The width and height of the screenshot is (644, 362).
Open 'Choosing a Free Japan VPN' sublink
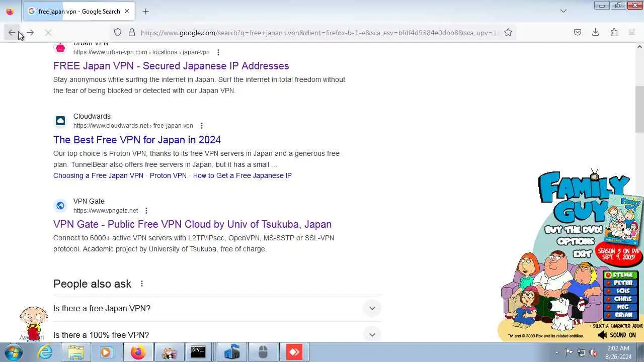[98, 175]
